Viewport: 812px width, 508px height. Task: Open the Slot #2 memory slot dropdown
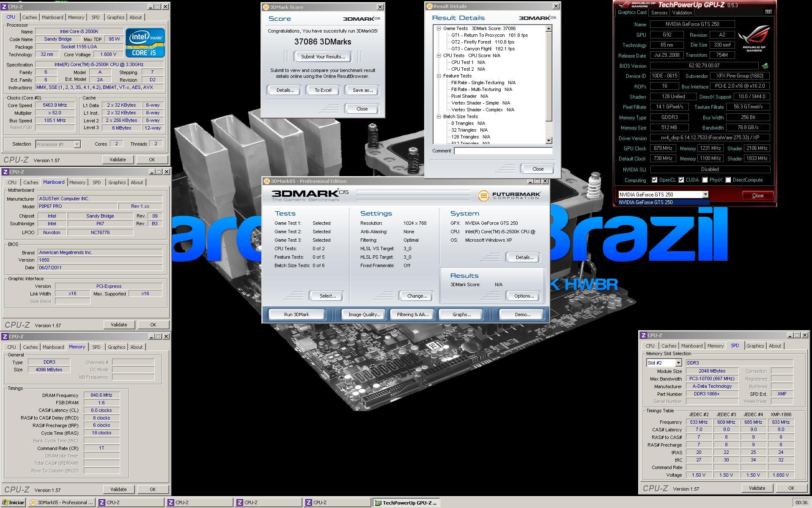(x=678, y=363)
